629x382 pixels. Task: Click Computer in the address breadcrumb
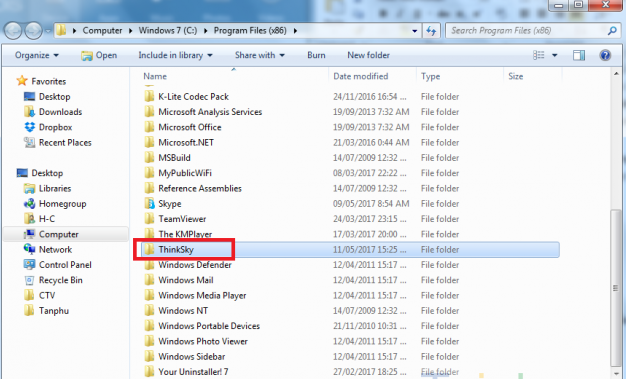102,30
